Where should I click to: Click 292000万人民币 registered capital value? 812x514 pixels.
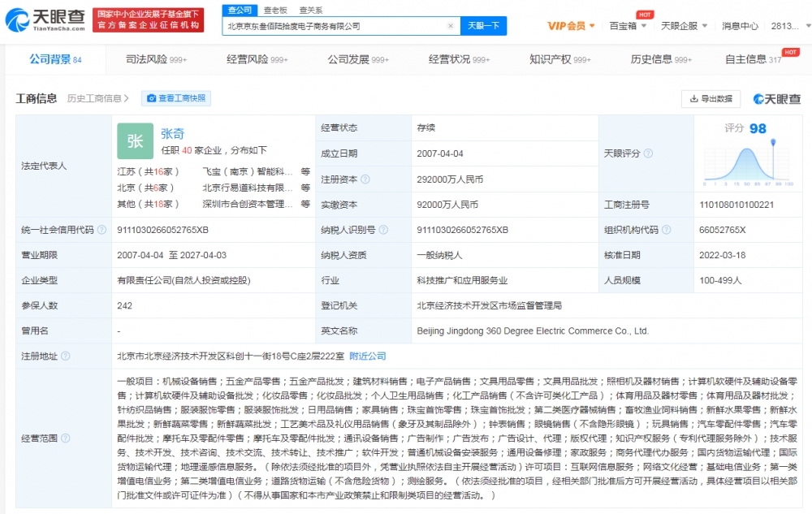pyautogui.click(x=450, y=179)
